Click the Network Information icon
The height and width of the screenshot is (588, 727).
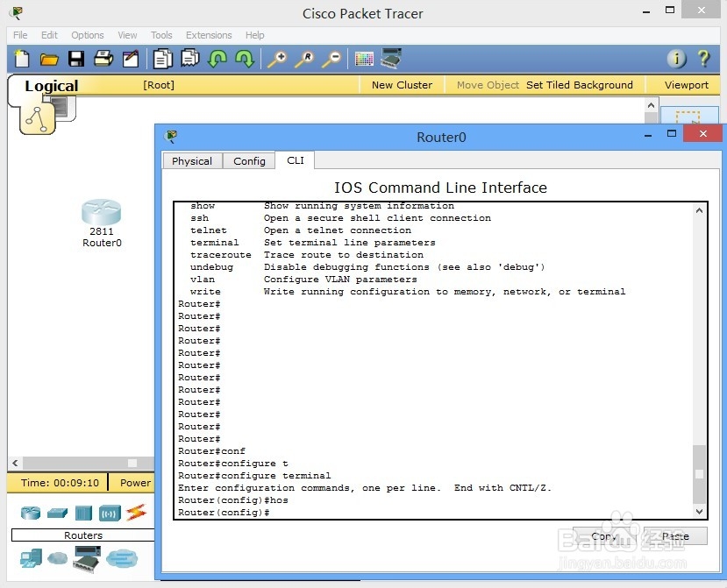coord(676,59)
